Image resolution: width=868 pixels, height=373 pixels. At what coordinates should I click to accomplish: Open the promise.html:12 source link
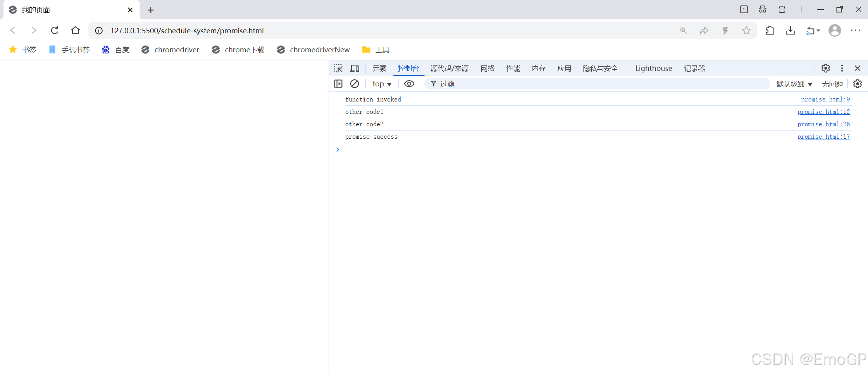(x=823, y=112)
